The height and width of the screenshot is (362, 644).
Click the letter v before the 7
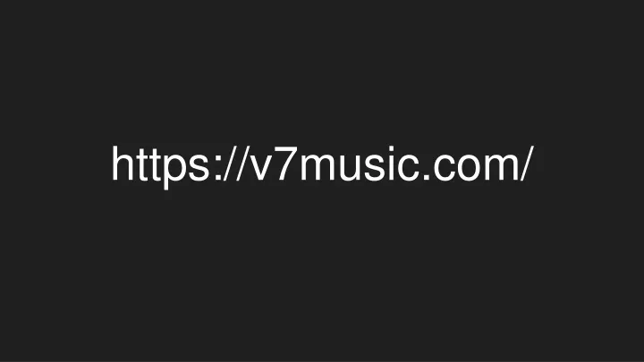261,168
